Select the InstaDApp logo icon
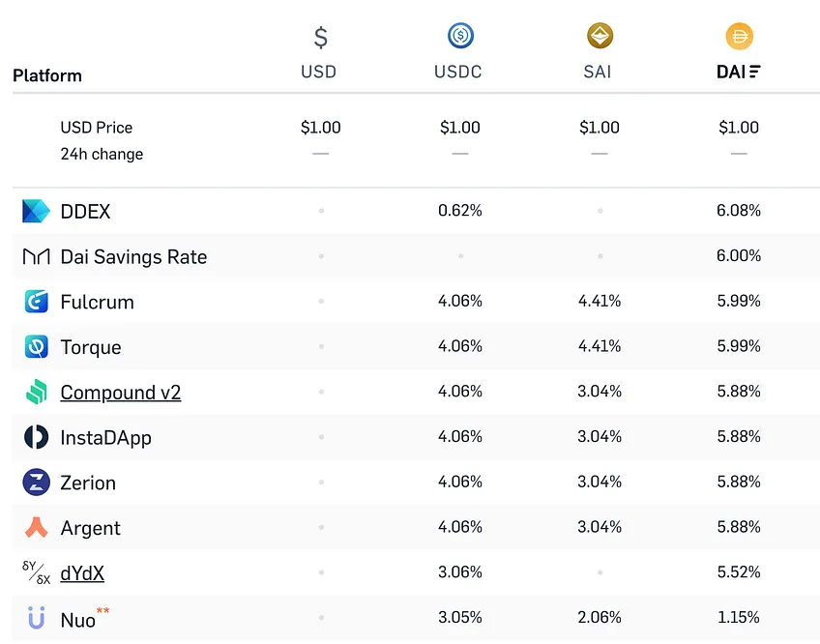This screenshot has width=820, height=644. pyautogui.click(x=36, y=437)
